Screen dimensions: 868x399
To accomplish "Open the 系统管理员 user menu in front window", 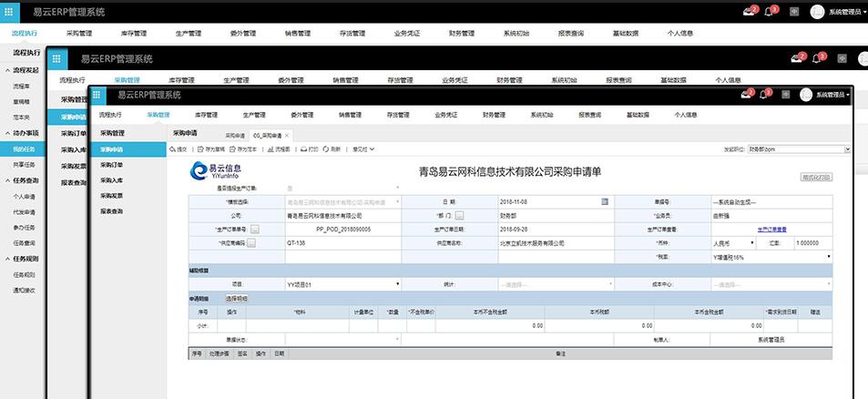I will click(832, 95).
